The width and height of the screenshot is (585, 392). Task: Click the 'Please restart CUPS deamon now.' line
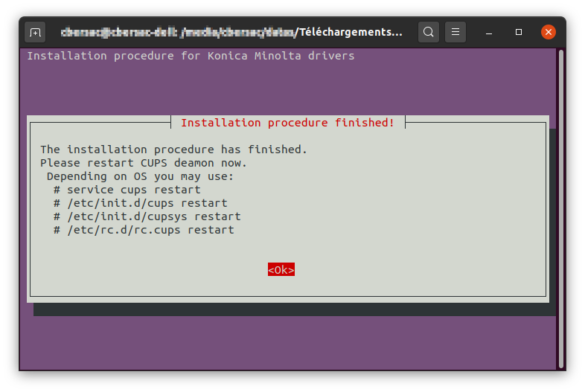(x=144, y=163)
